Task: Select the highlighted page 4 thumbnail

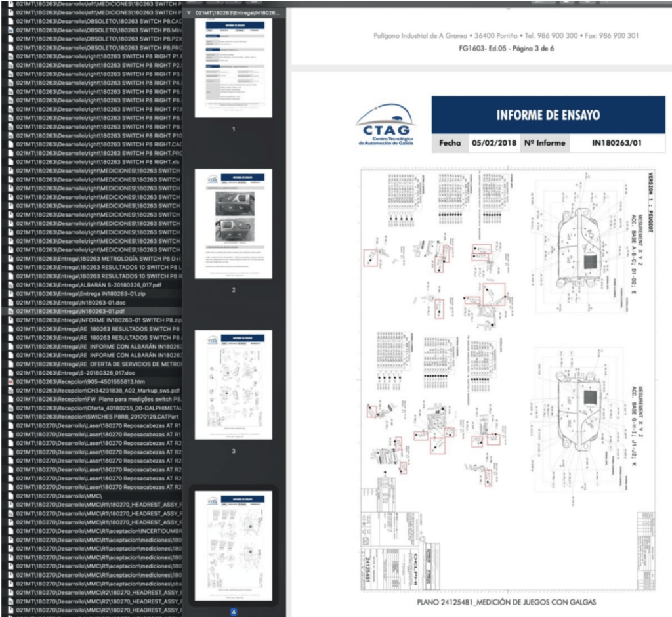Action: 234,545
